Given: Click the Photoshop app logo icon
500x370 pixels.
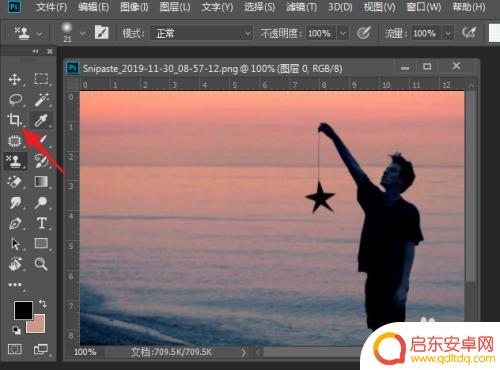Looking at the screenshot, I should 14,6.
